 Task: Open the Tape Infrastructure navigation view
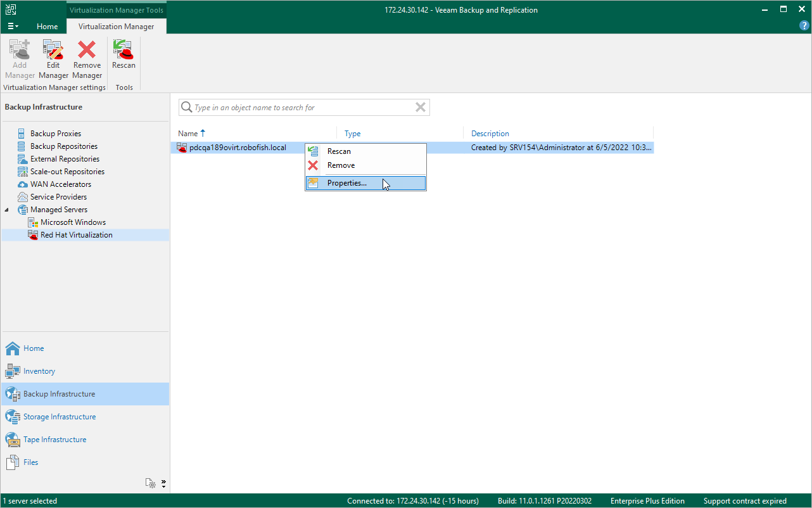(85, 440)
